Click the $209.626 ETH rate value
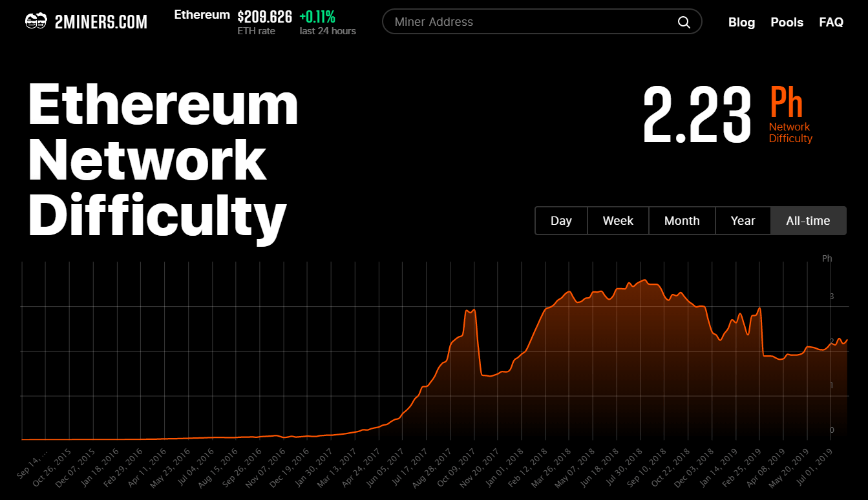Image resolution: width=868 pixels, height=500 pixels. pos(264,16)
